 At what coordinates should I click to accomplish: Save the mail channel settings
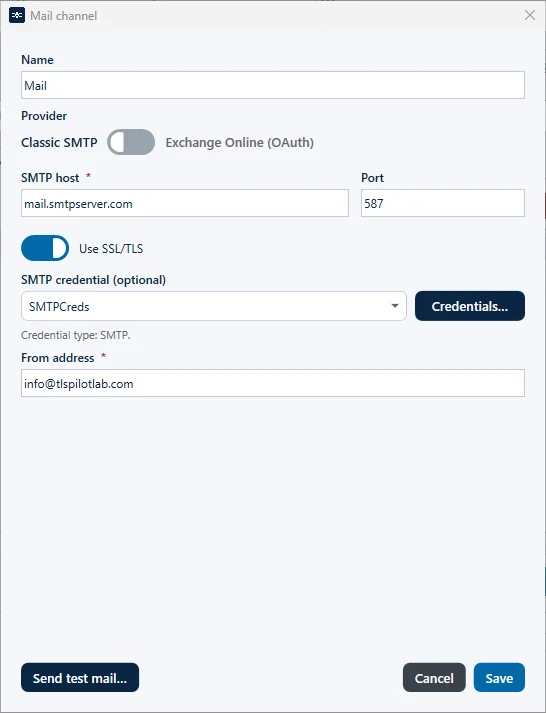(499, 678)
